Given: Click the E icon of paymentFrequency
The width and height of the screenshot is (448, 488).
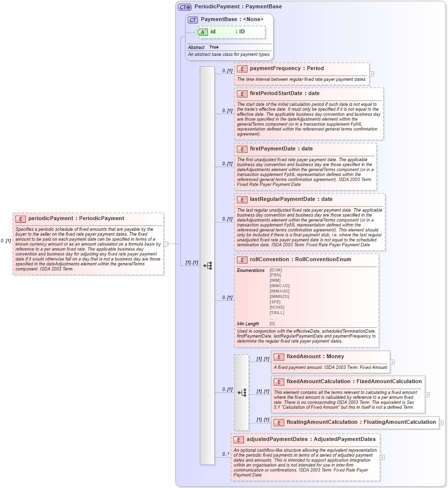Looking at the screenshot, I should click(x=242, y=69).
